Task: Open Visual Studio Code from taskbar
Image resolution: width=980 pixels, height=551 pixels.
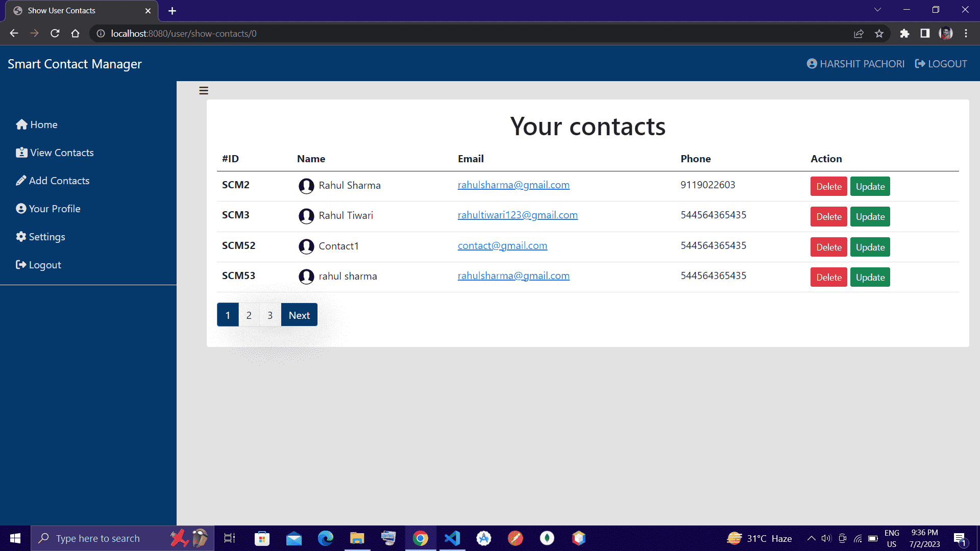Action: (452, 538)
